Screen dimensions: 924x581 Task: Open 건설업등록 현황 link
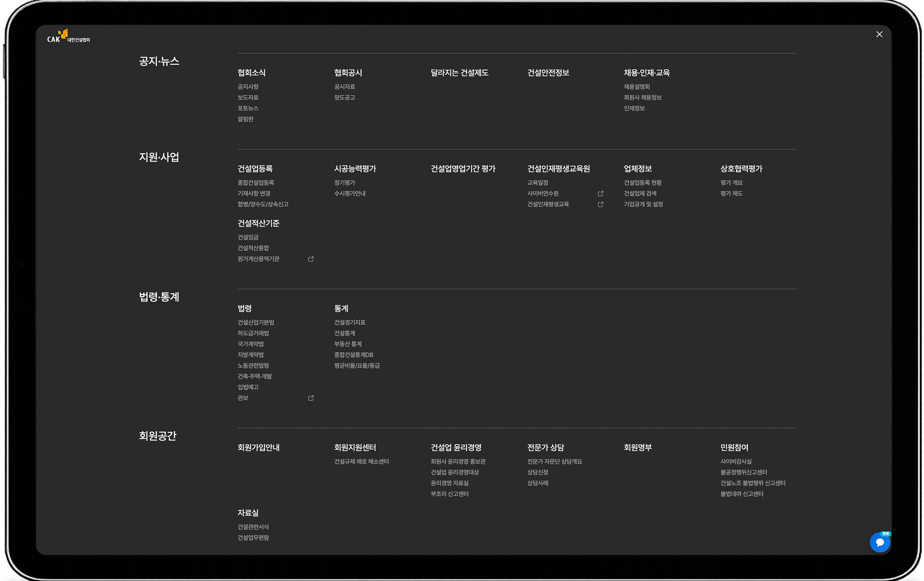(643, 183)
